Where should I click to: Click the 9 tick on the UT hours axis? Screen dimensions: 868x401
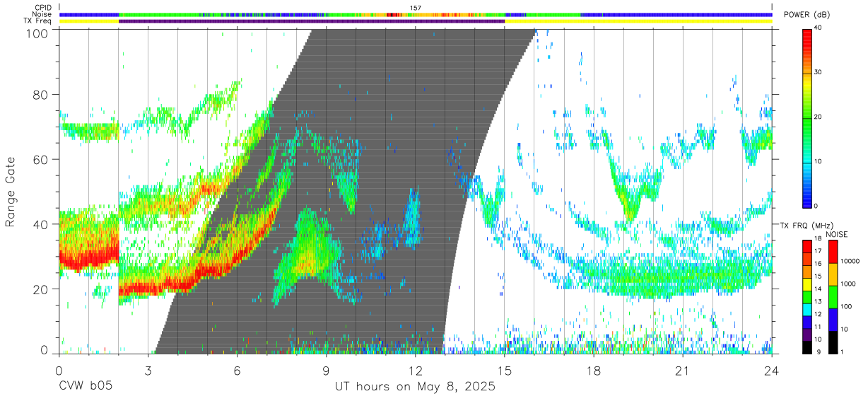pyautogui.click(x=326, y=371)
